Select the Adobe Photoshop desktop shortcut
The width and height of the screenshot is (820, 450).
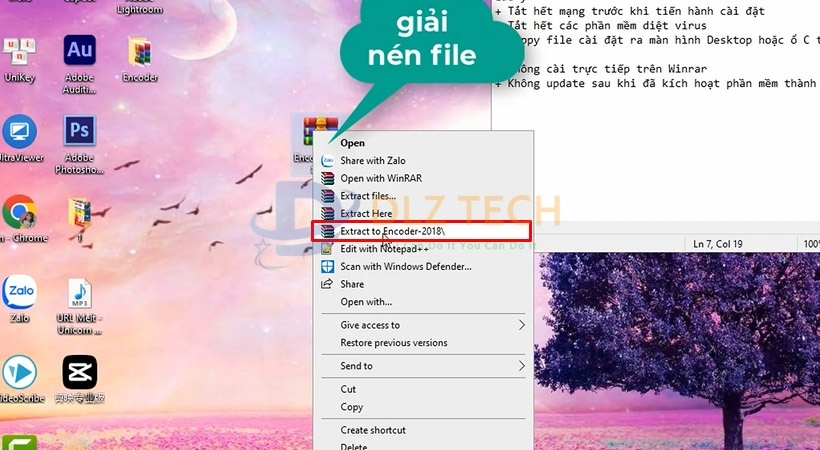pos(79,132)
